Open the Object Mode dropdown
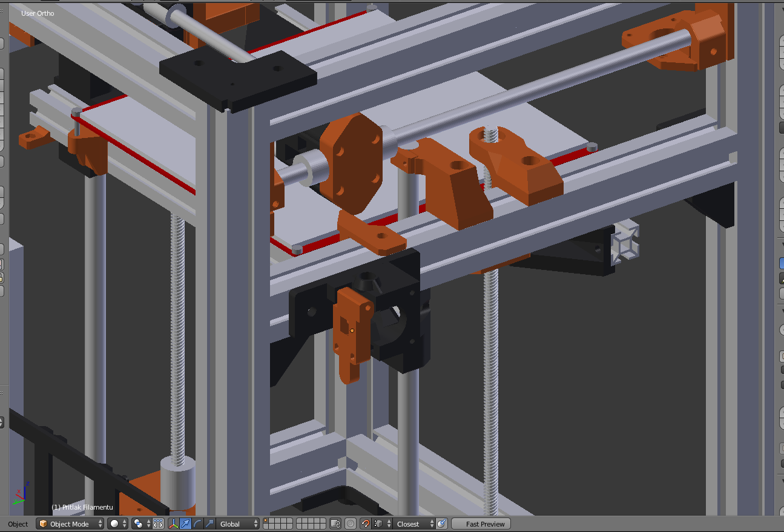 (x=70, y=524)
